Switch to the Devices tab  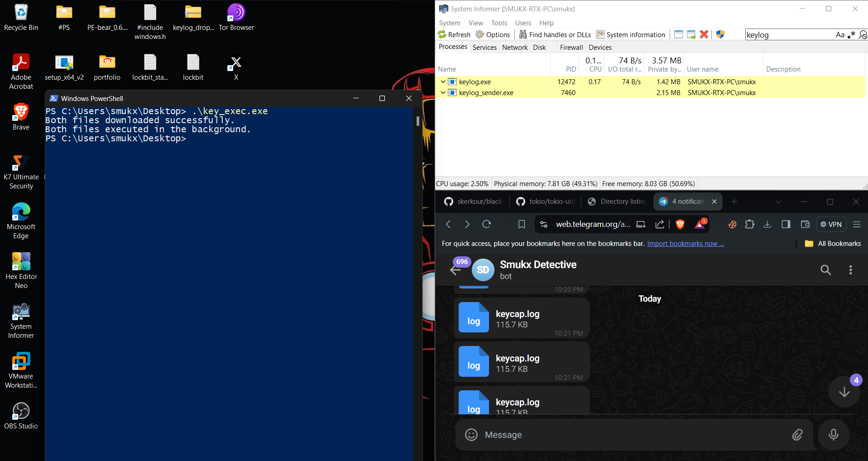click(600, 47)
